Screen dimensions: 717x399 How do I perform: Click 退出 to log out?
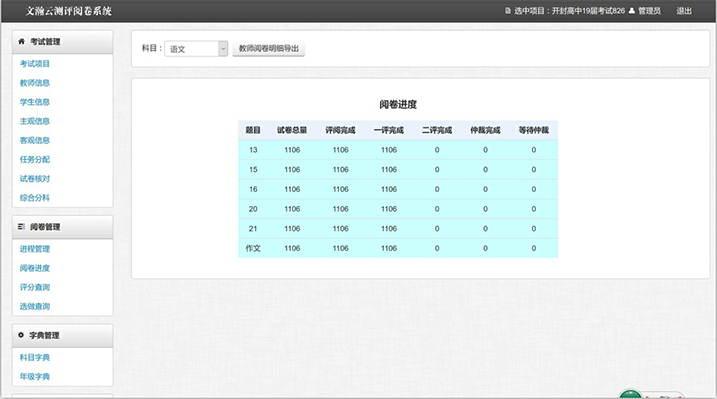tap(684, 11)
